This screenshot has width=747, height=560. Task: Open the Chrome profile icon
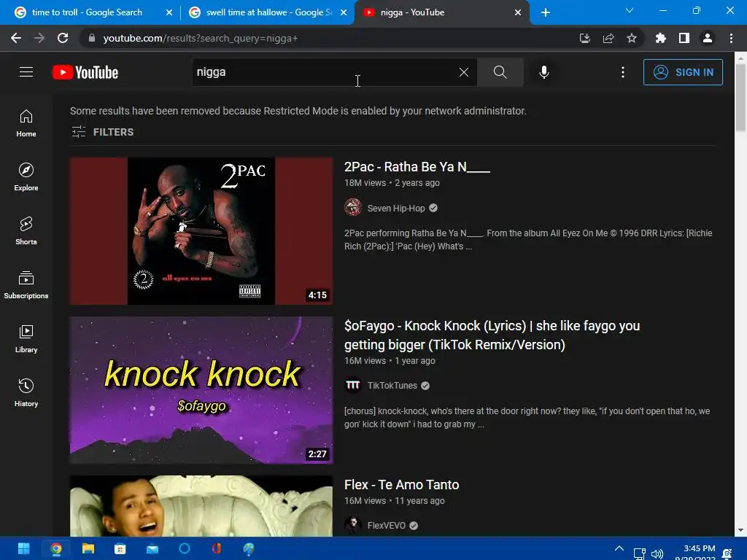[x=708, y=38]
